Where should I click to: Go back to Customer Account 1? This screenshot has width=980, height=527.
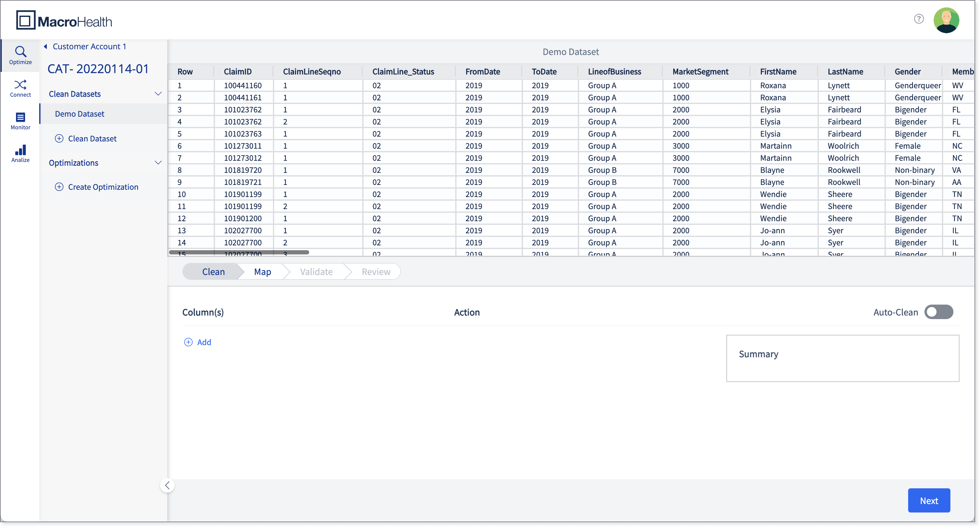click(x=89, y=47)
